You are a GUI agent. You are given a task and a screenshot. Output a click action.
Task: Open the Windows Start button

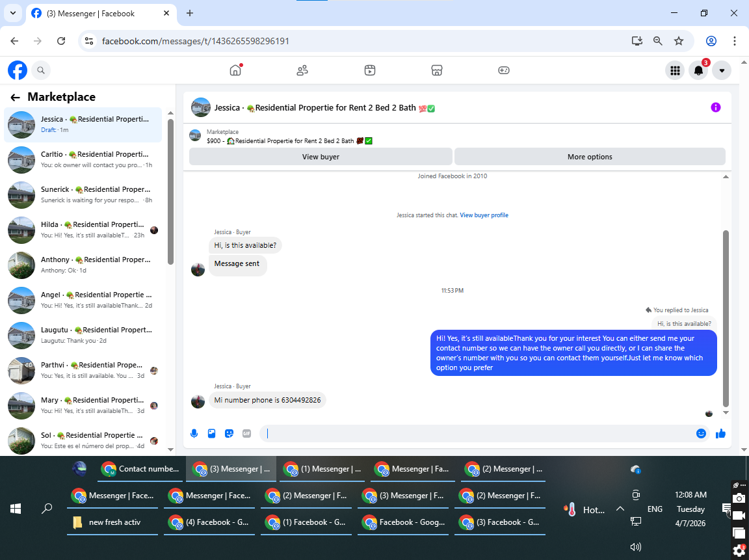point(16,509)
